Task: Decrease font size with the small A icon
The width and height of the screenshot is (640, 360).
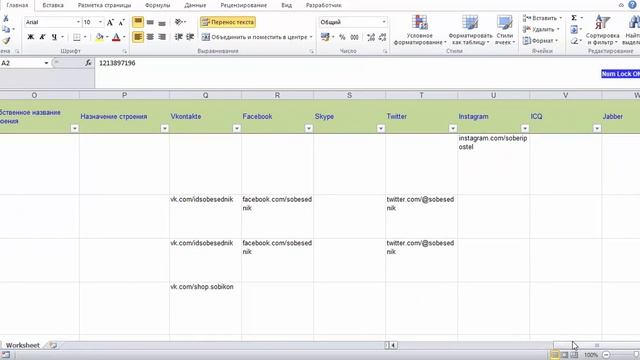Action: (121, 22)
